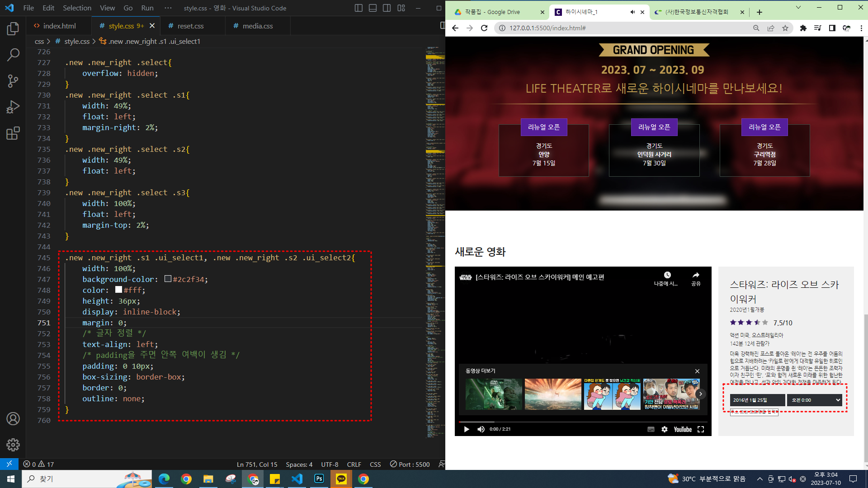
Task: Open the Search view in activity bar
Action: 13,55
